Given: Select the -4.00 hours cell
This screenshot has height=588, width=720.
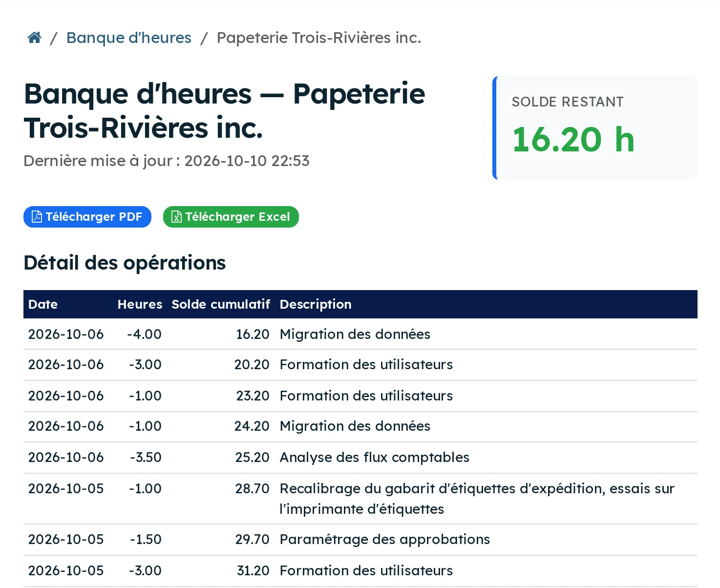Looking at the screenshot, I should point(144,334).
